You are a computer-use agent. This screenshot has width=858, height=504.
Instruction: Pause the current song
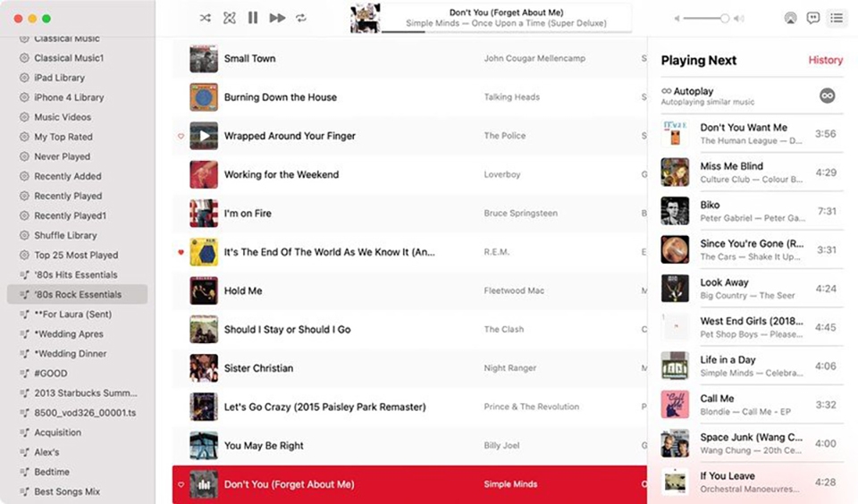pyautogui.click(x=253, y=18)
